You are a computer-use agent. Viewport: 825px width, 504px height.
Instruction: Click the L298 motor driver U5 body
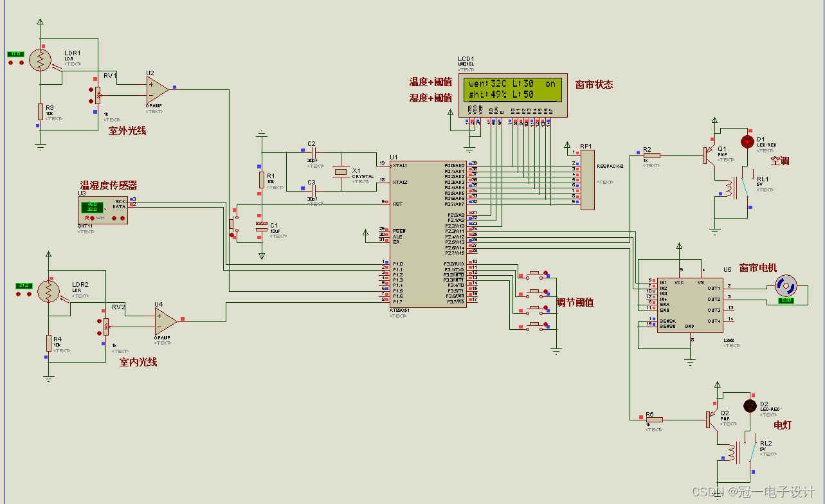[x=689, y=305]
